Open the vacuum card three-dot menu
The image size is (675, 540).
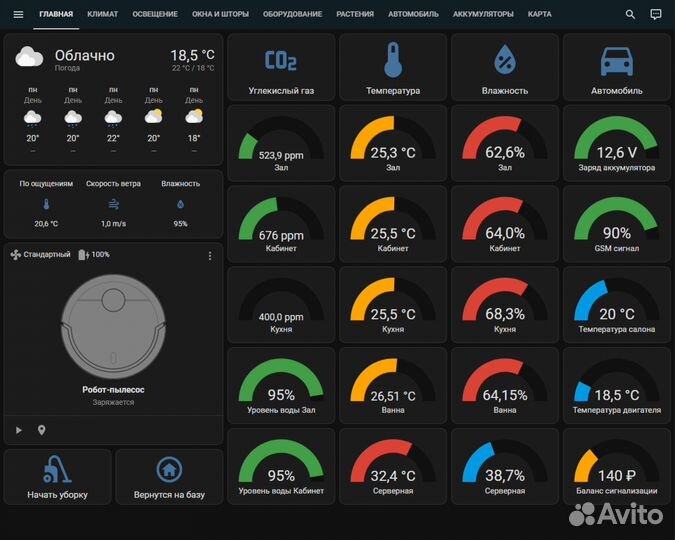210,256
